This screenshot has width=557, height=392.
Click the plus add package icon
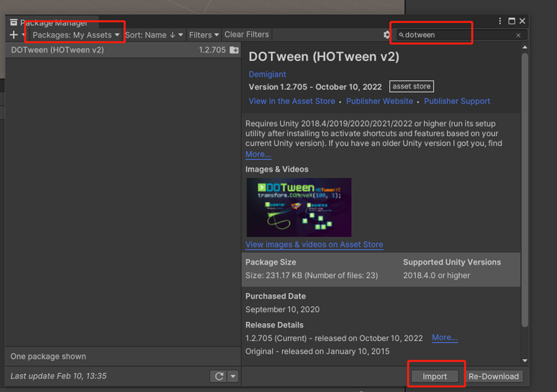14,35
